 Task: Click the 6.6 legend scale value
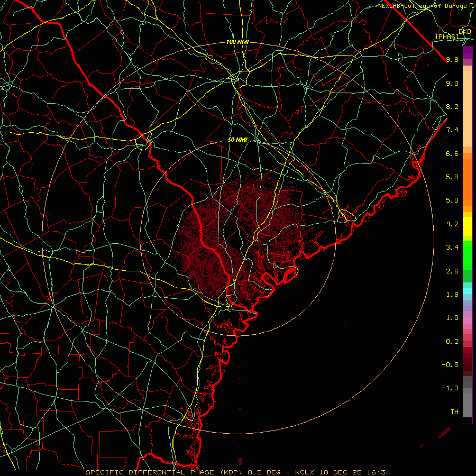point(452,153)
